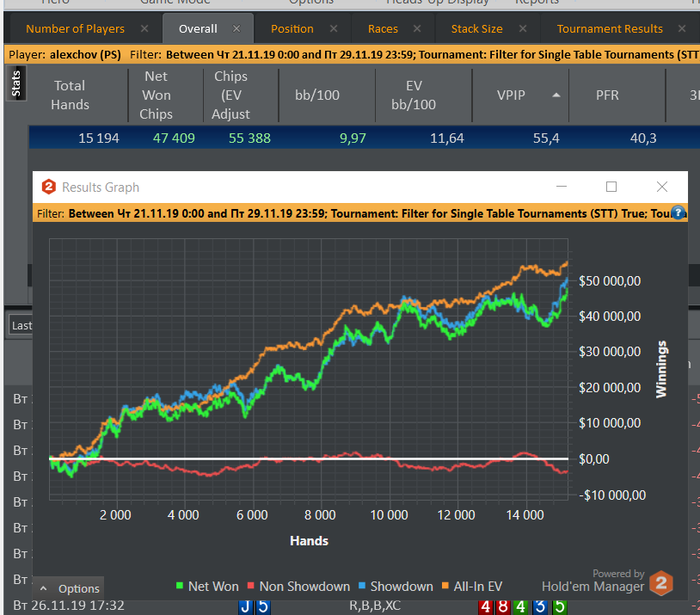Click the Non Showdown legend label
Image resolution: width=700 pixels, height=615 pixels.
304,586
